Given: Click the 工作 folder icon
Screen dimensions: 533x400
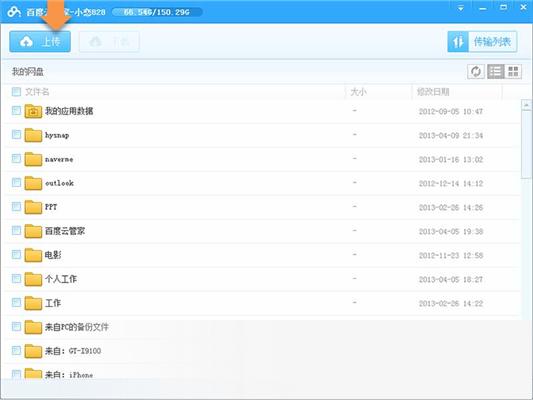Looking at the screenshot, I should tap(33, 302).
